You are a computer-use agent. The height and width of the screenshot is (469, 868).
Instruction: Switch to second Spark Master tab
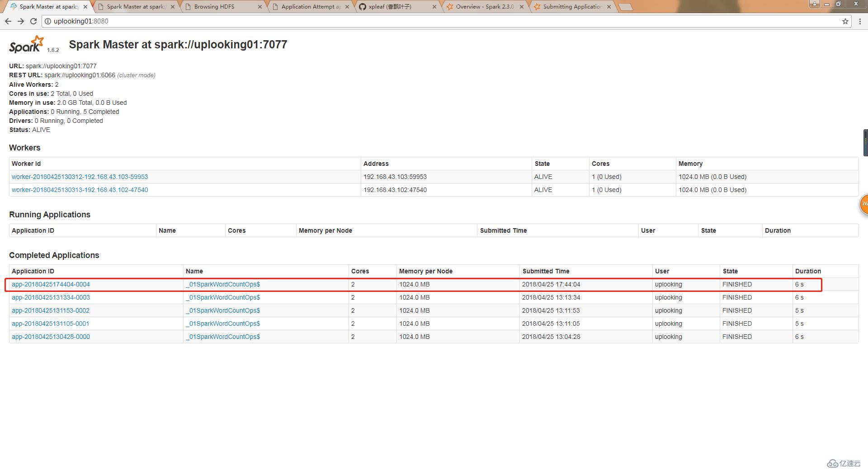tap(136, 7)
